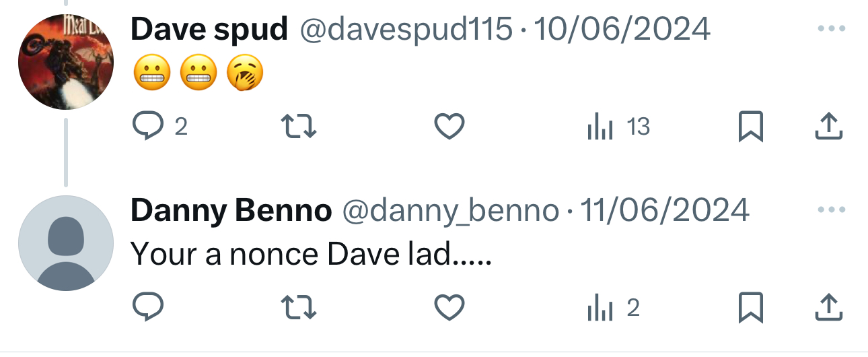Open more options for Dave spud's tweet

829,29
